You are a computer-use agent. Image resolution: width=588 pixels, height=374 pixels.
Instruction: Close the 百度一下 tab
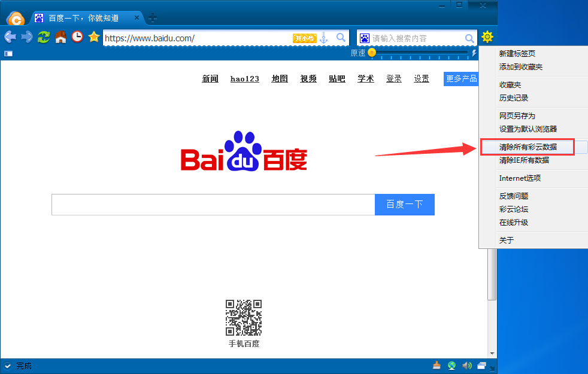coord(137,17)
